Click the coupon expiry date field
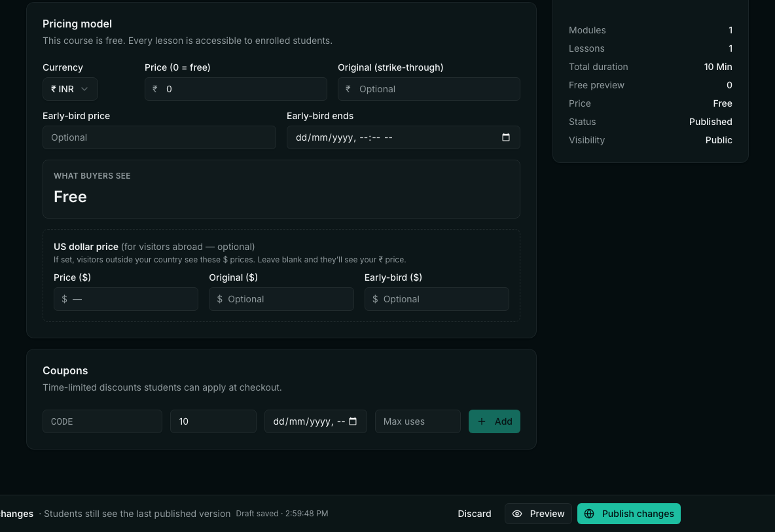The height and width of the screenshot is (532, 775). (316, 421)
